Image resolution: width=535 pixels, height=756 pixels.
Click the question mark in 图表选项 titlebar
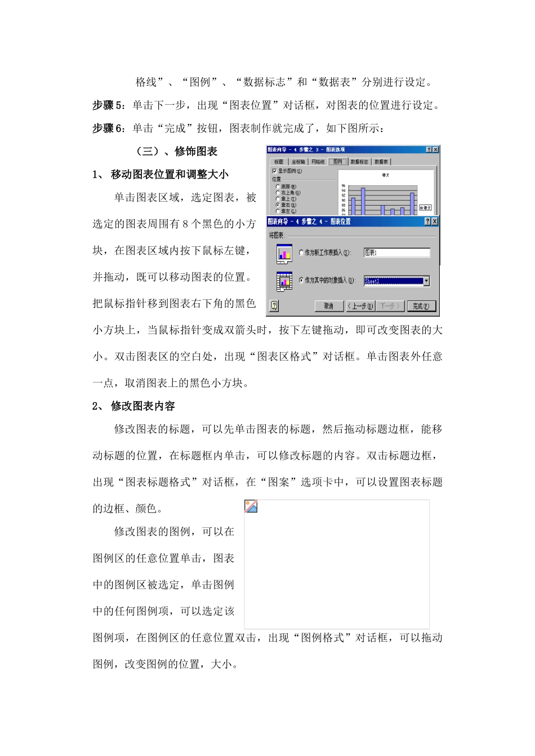coord(429,149)
